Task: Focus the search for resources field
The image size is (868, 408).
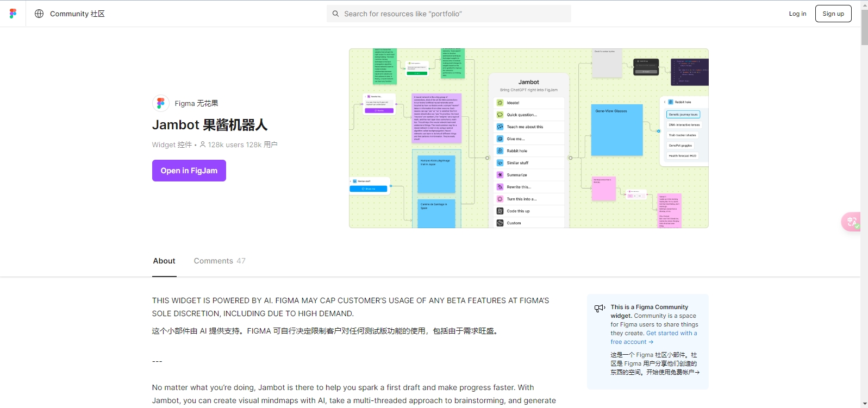Action: (x=449, y=14)
